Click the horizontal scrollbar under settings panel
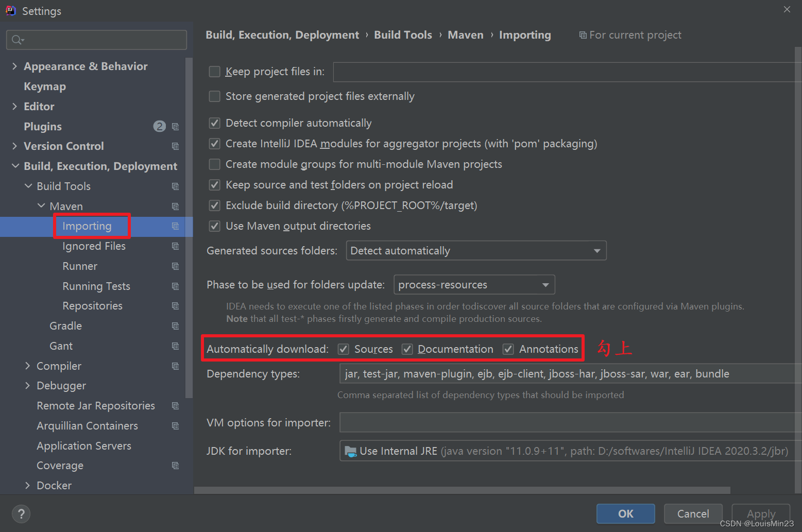Image resolution: width=802 pixels, height=532 pixels. click(x=462, y=490)
